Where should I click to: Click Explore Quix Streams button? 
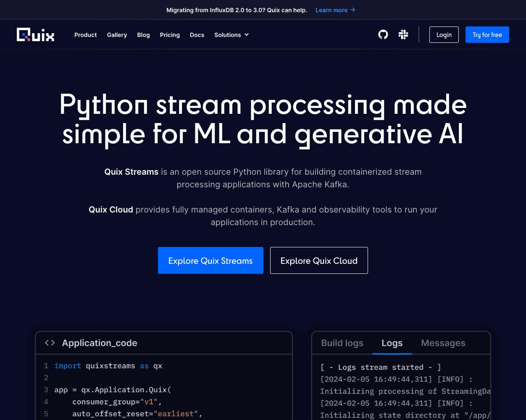(x=210, y=260)
